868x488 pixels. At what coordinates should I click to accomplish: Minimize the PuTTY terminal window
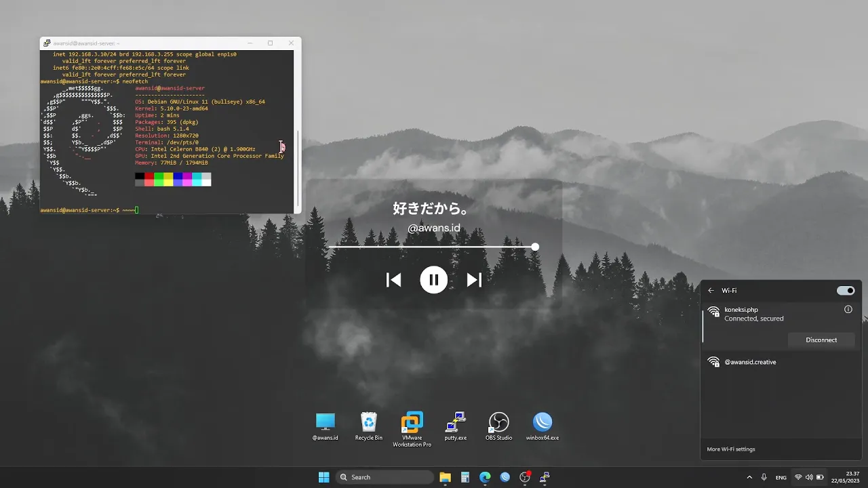249,43
